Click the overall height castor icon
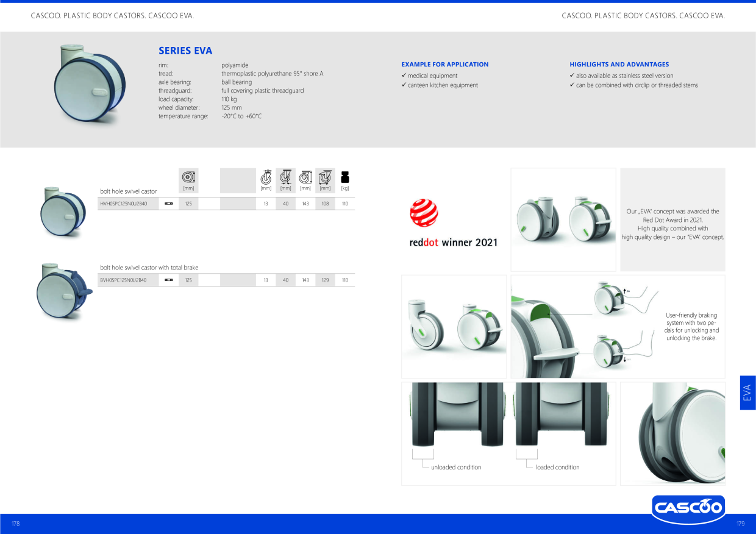756x534 pixels. [305, 177]
